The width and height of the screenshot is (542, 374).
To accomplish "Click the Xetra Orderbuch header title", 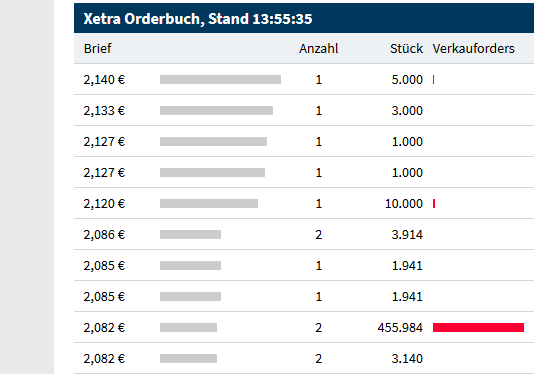I will click(x=198, y=19).
